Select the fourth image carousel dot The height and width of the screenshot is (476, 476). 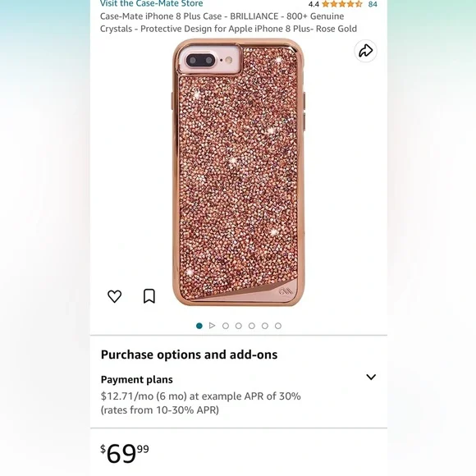click(x=239, y=326)
